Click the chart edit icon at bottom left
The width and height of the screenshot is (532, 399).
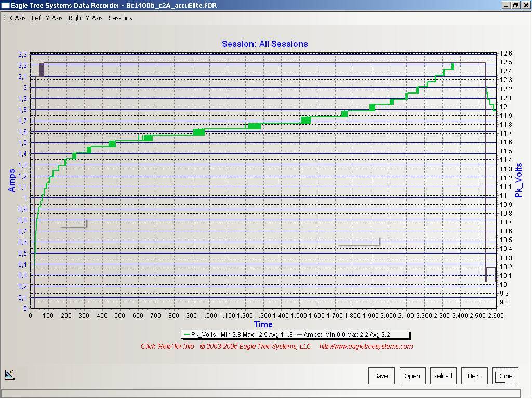(9, 374)
